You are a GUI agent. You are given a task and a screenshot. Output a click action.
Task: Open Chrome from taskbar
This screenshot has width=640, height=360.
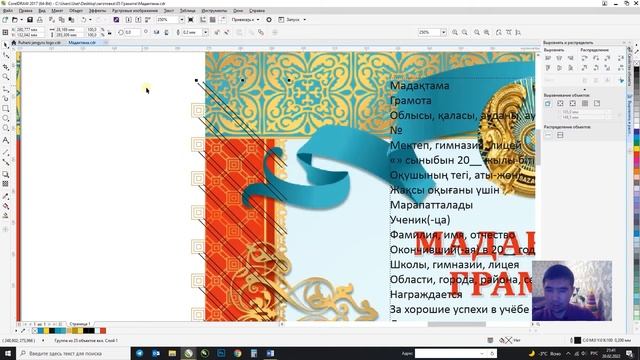pyautogui.click(x=238, y=353)
